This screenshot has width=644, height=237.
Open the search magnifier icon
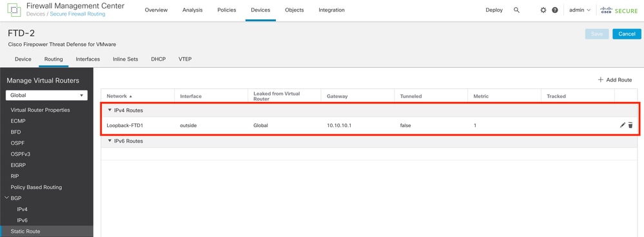(x=516, y=10)
